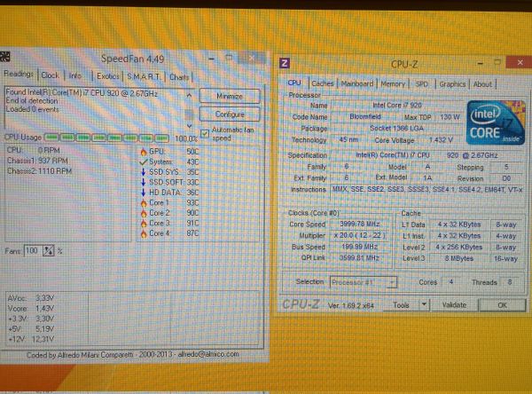532x394 pixels.
Task: Click the Core 1 temperature 93C
Action: point(192,203)
